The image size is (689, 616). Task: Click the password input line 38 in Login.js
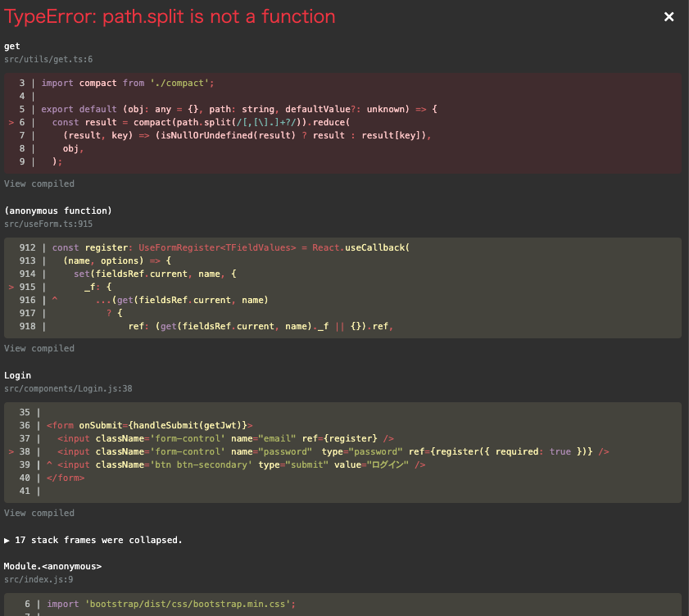coord(328,451)
